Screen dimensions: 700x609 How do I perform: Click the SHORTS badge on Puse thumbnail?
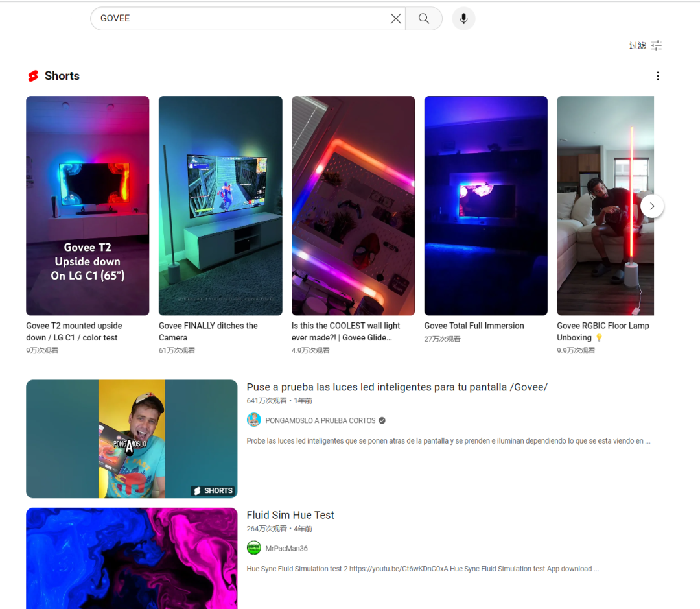click(x=213, y=490)
